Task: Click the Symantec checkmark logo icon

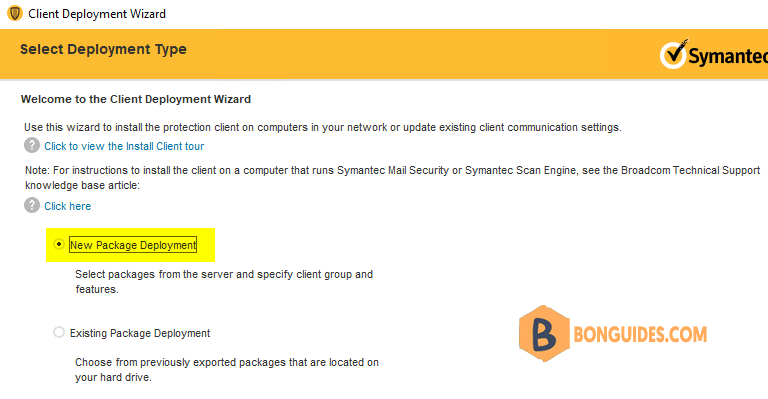Action: click(674, 54)
